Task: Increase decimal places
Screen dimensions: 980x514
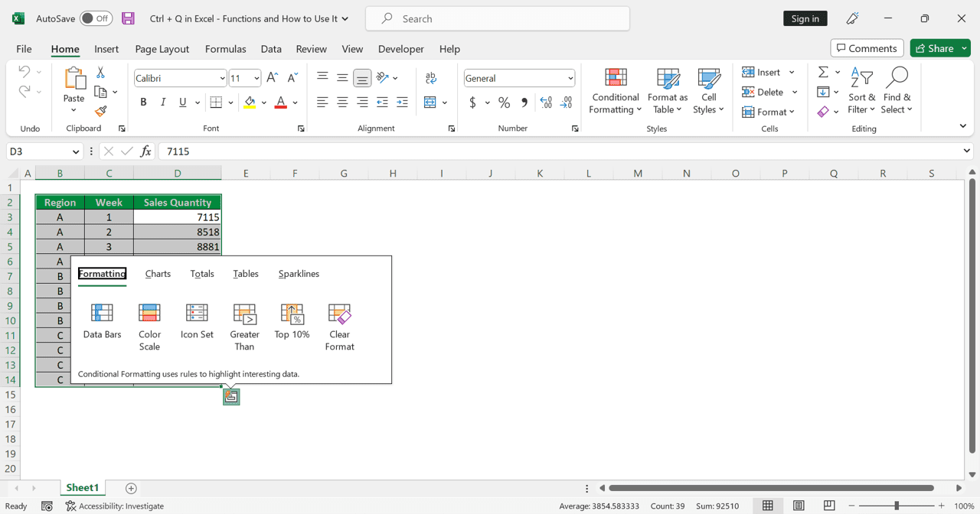Action: tap(546, 102)
